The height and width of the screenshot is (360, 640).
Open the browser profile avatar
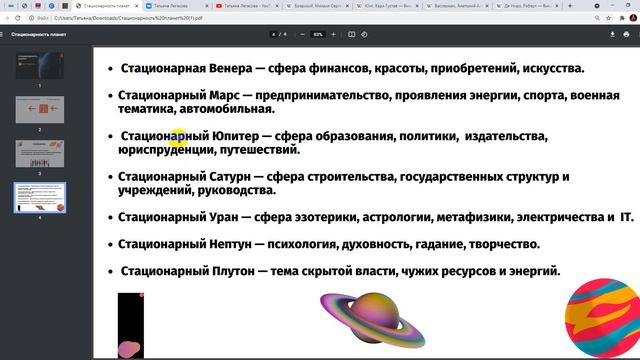pyautogui.click(x=633, y=18)
